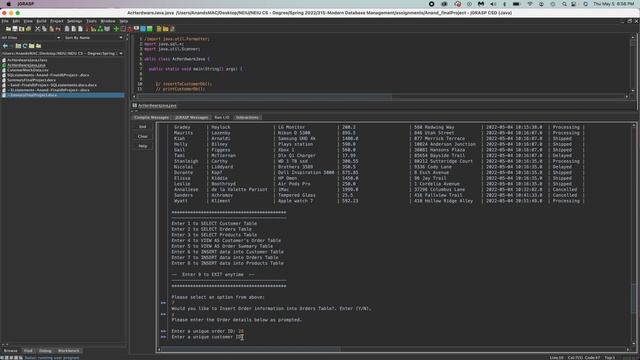Image resolution: width=640 pixels, height=360 pixels.
Task: Click the Wi-Fi icon in menu bar
Action: (530, 4)
